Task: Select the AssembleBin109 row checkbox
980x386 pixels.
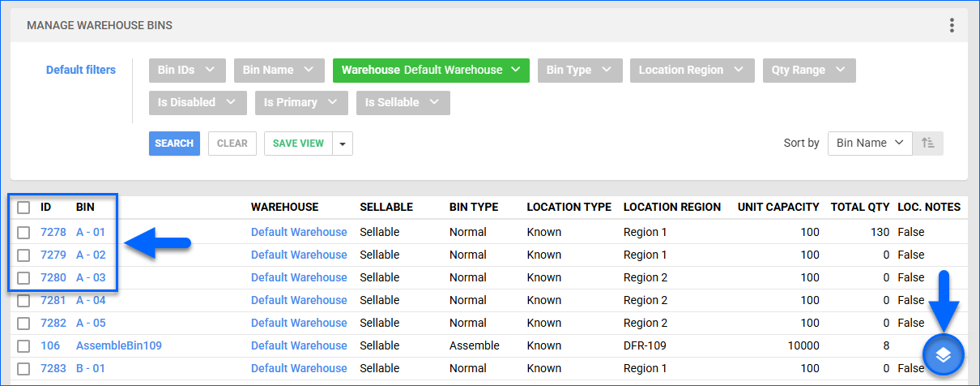Action: coord(23,346)
